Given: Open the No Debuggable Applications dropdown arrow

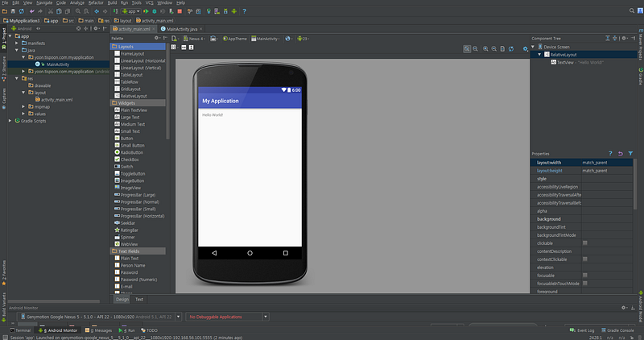Looking at the screenshot, I should [x=266, y=317].
